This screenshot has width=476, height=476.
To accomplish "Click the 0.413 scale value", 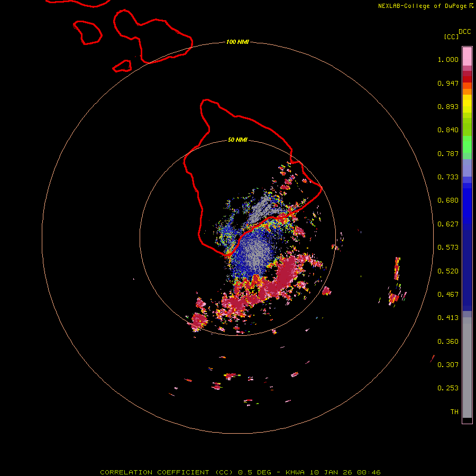I will click(x=448, y=318).
